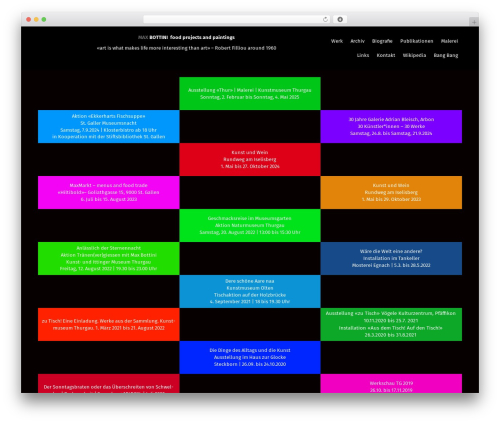Open the Wäre die Welt eine andere? tile

(x=391, y=258)
